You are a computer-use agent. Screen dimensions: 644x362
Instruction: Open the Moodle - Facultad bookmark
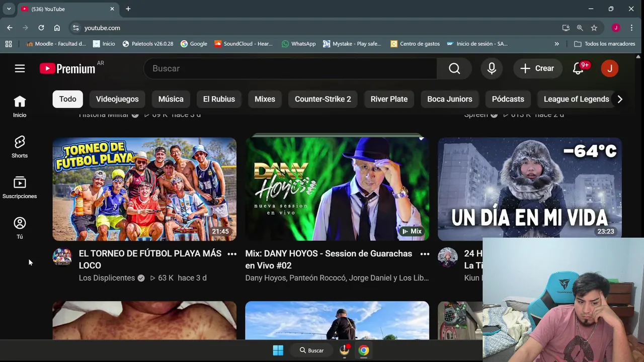click(56, 44)
